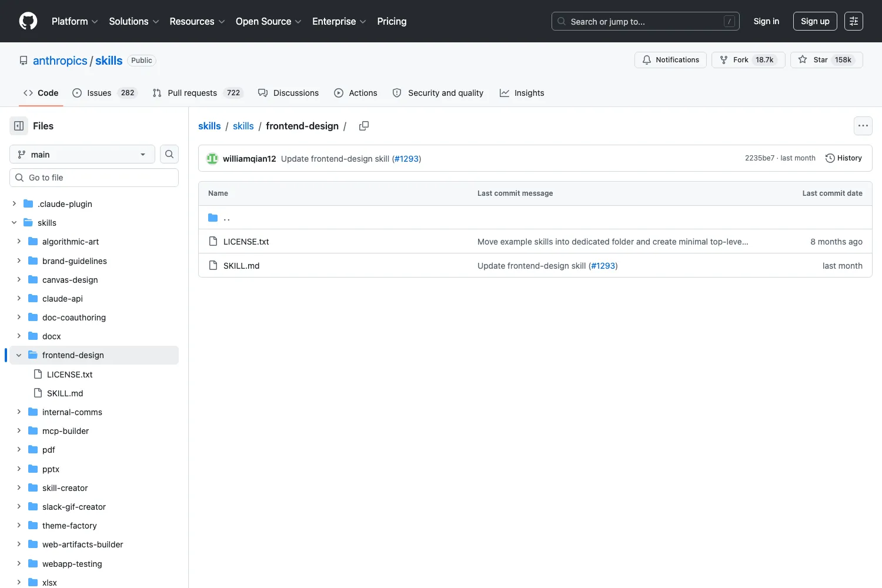The image size is (882, 588).
Task: Open the Pull requests tab
Action: (198, 93)
